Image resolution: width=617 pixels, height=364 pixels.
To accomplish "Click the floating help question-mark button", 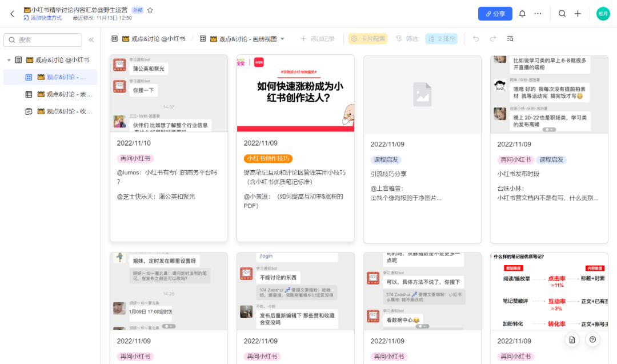I will coord(592,339).
